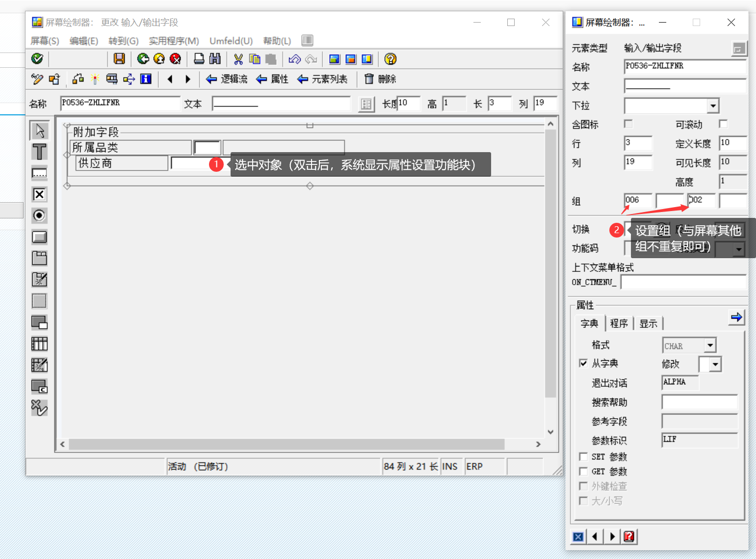Open the 格式 CHAR dropdown
Screen dimensions: 756x559
point(710,345)
